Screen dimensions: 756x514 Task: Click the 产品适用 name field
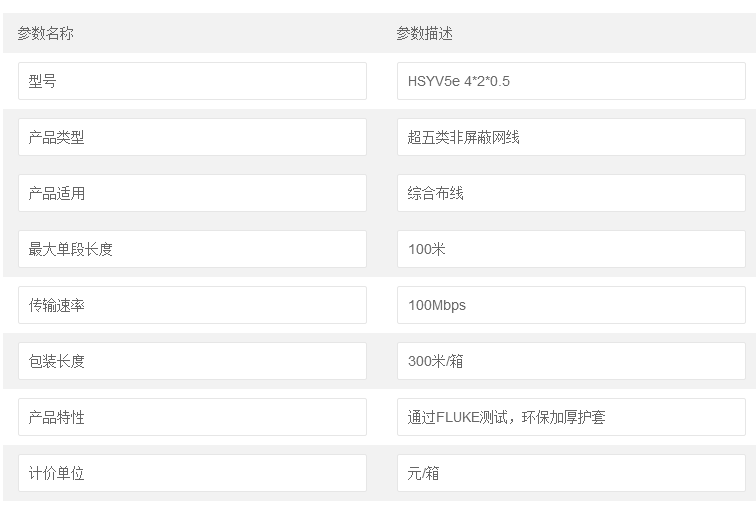[x=192, y=193]
